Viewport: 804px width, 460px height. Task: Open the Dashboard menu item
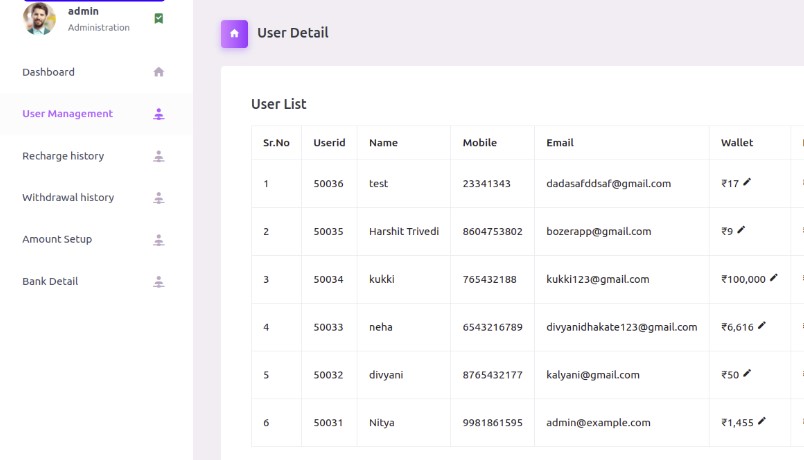48,72
